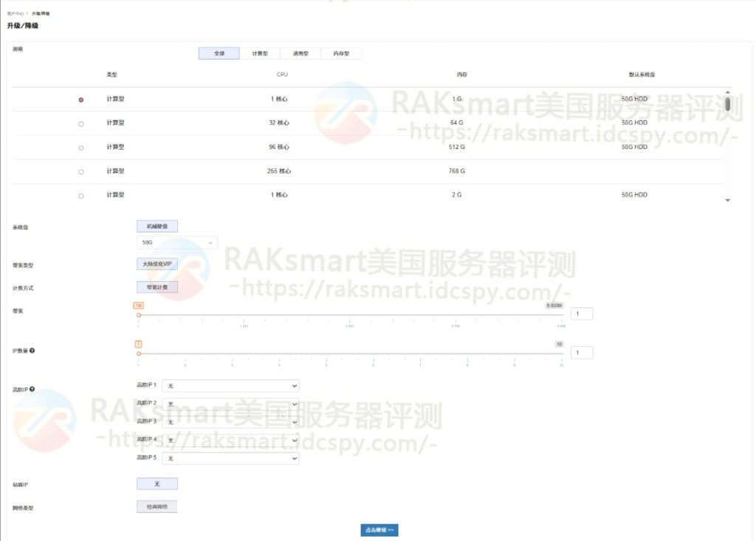The height and width of the screenshot is (541, 756).
Task: Click the 带宽 slider handle
Action: (x=139, y=315)
